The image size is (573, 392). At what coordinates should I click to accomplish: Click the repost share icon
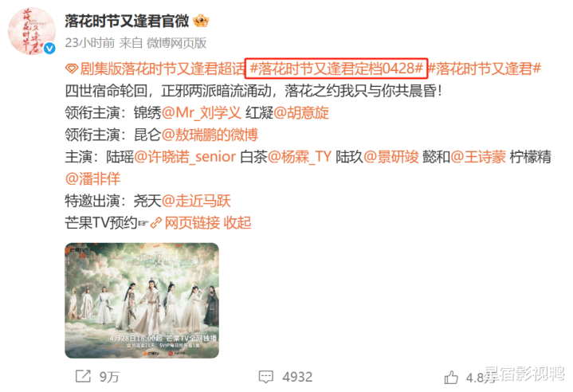tap(83, 376)
